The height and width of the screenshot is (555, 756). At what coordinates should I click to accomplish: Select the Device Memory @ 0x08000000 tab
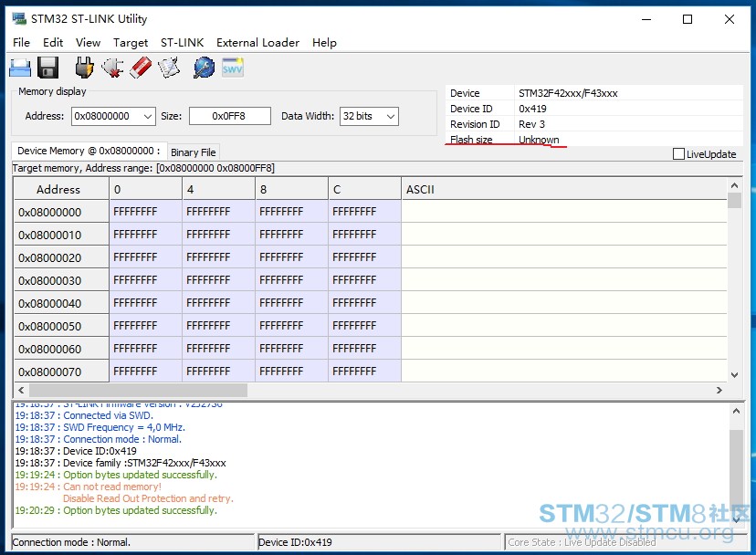89,151
